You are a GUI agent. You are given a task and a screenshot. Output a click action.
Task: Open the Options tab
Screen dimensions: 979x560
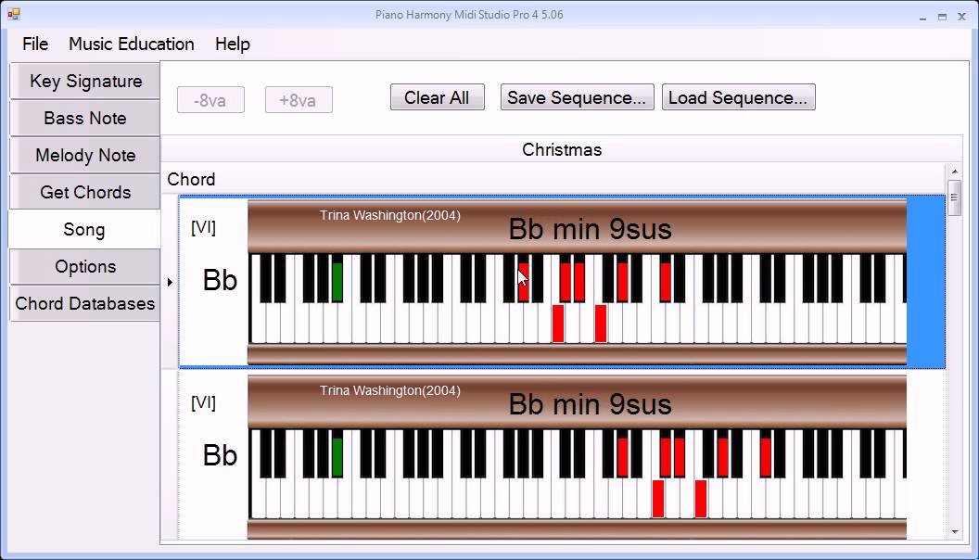[x=85, y=267]
